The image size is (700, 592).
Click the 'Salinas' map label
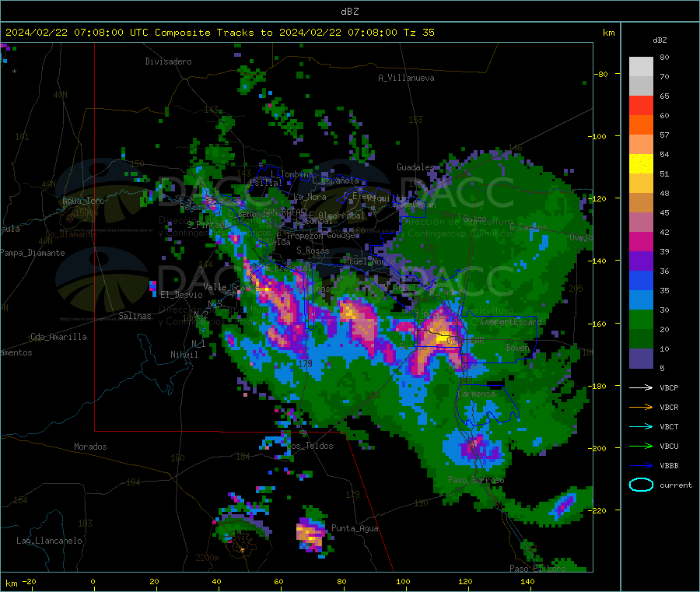click(x=135, y=316)
